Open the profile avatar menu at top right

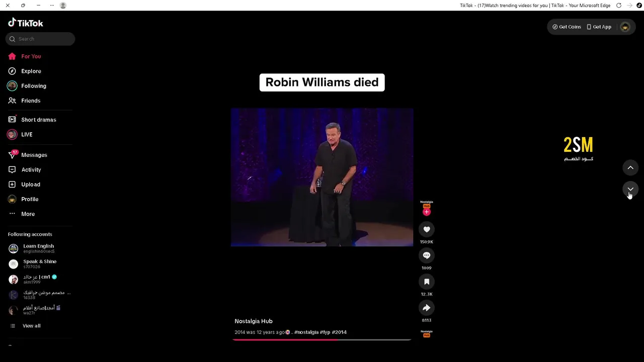click(x=625, y=27)
